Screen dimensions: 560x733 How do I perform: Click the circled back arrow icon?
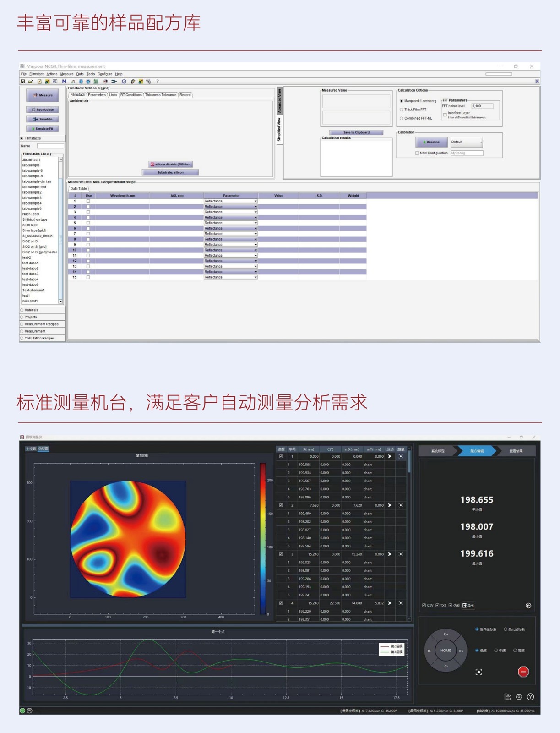click(x=528, y=606)
